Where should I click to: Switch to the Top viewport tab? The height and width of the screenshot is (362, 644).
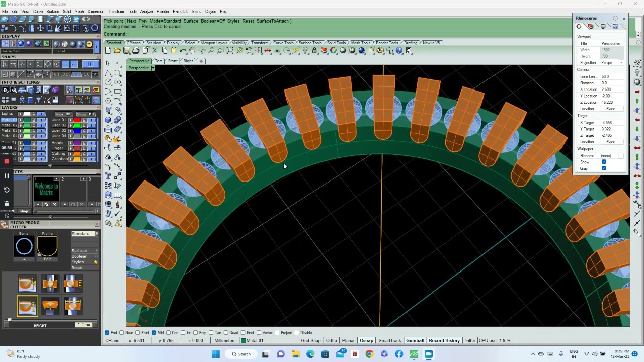point(158,61)
